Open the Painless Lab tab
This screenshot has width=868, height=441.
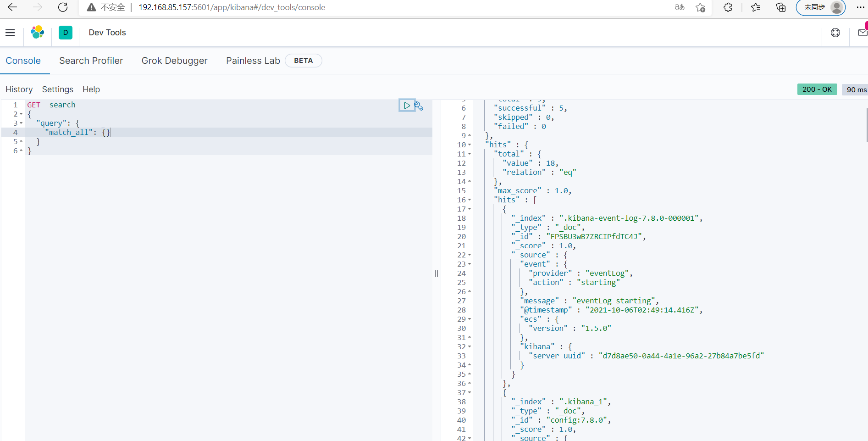click(253, 61)
